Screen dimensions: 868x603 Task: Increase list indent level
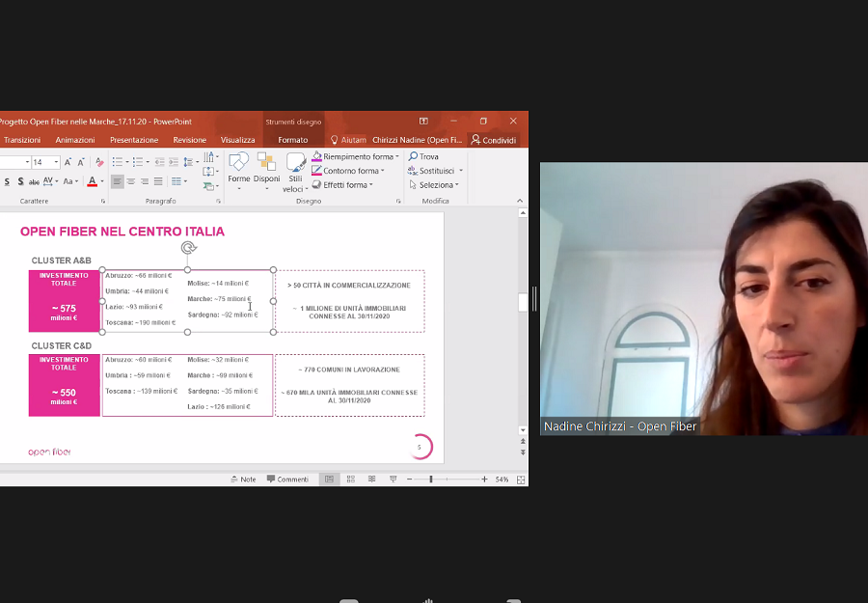click(x=174, y=162)
